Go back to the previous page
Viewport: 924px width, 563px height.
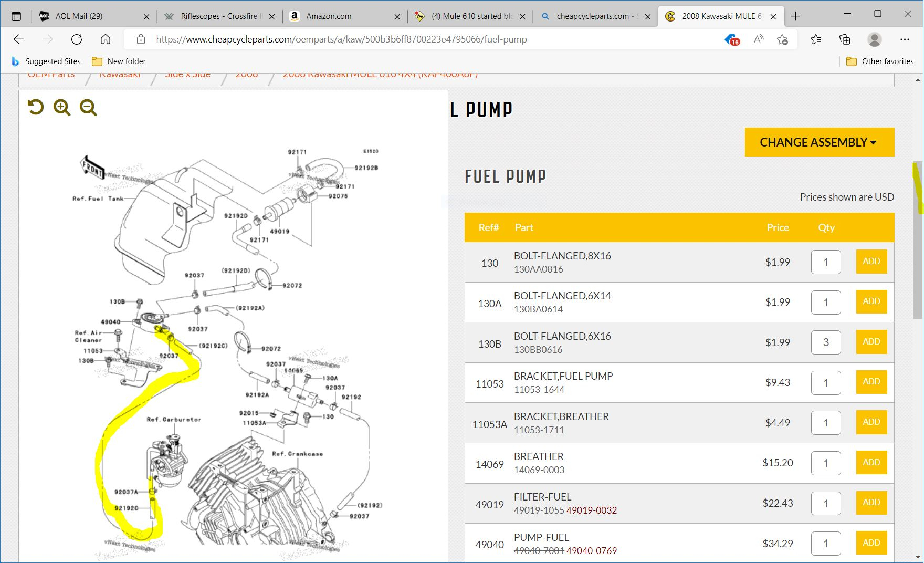19,39
